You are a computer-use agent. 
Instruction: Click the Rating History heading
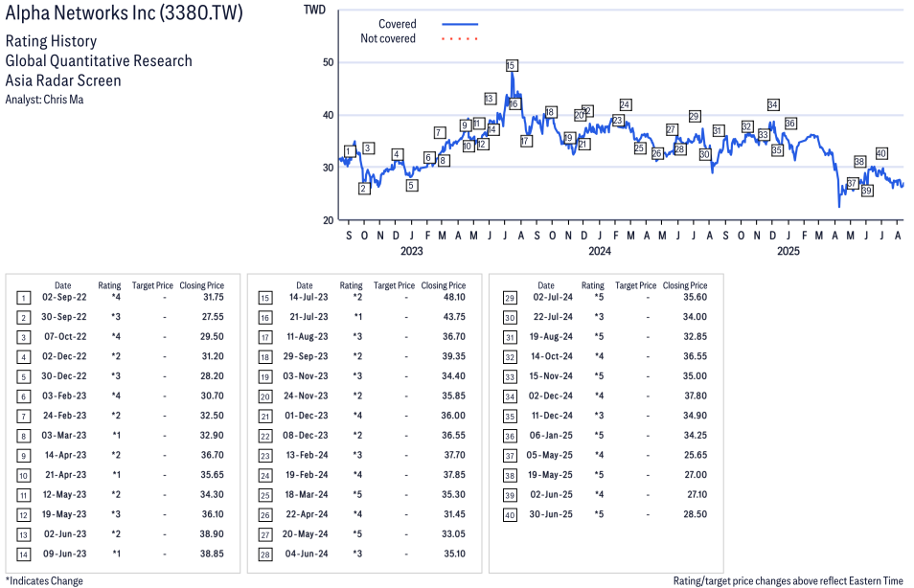[x=52, y=41]
